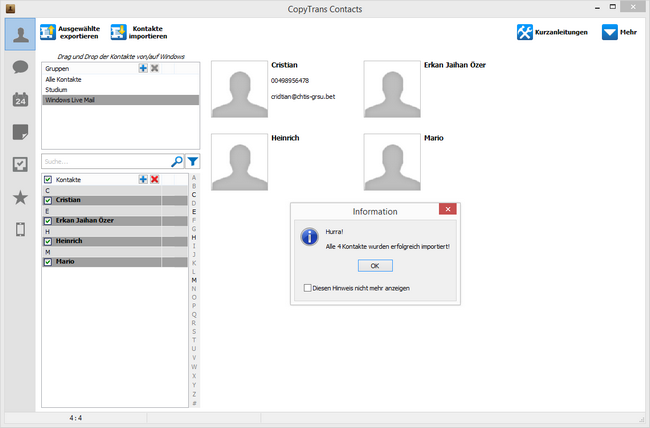The image size is (650, 428).
Task: Uncheck the Cristian contact checkbox
Action: tap(48, 200)
